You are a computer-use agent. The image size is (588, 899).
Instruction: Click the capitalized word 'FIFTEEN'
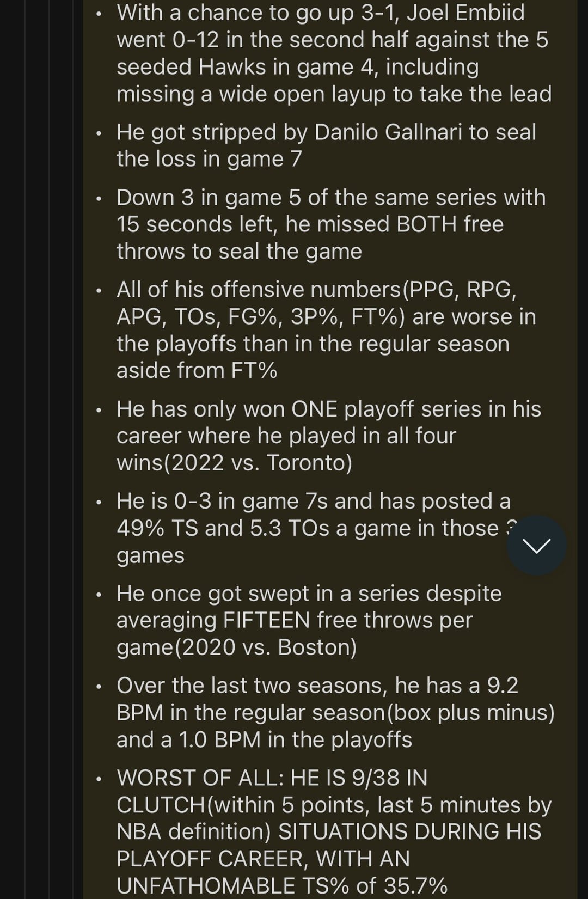[x=267, y=620]
